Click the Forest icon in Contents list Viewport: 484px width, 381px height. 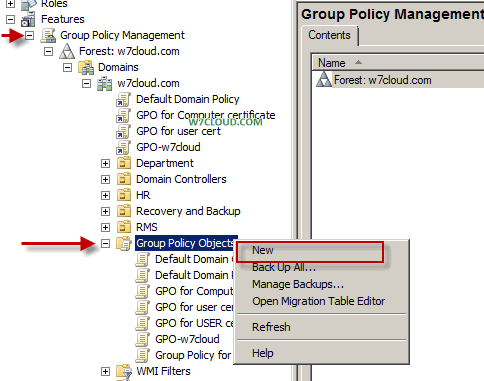(x=324, y=80)
